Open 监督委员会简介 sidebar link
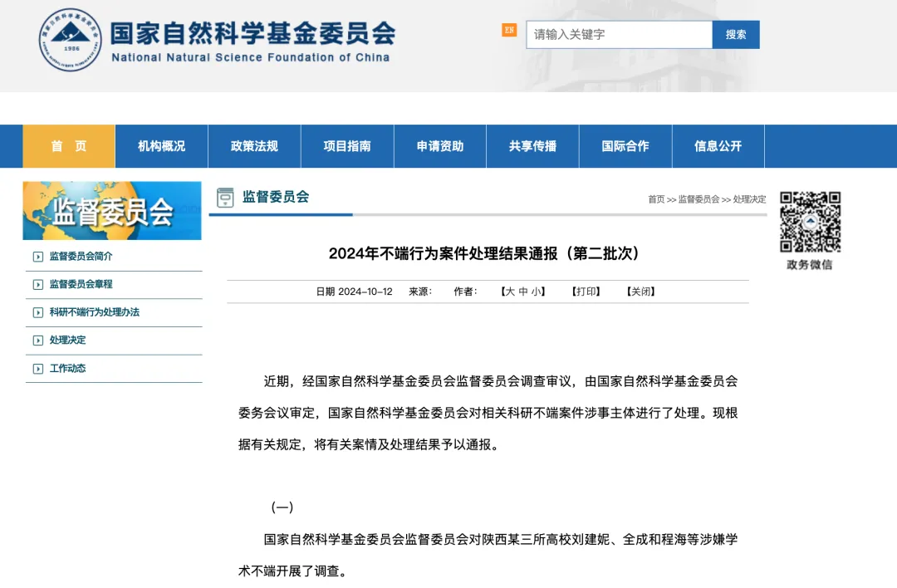 (x=81, y=257)
